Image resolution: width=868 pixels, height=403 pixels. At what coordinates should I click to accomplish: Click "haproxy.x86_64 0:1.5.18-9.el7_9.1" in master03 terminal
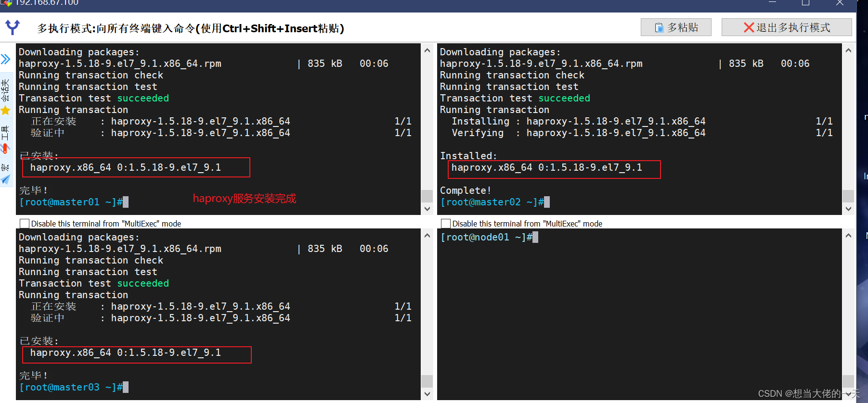pos(126,353)
